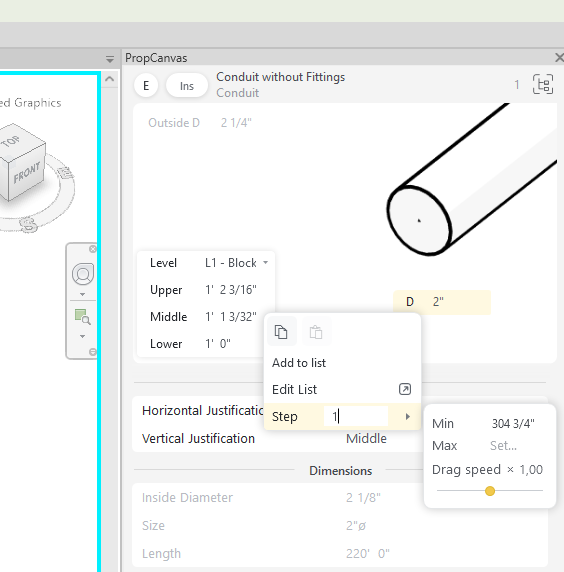Click the copy value icon in context menu

[x=281, y=332]
